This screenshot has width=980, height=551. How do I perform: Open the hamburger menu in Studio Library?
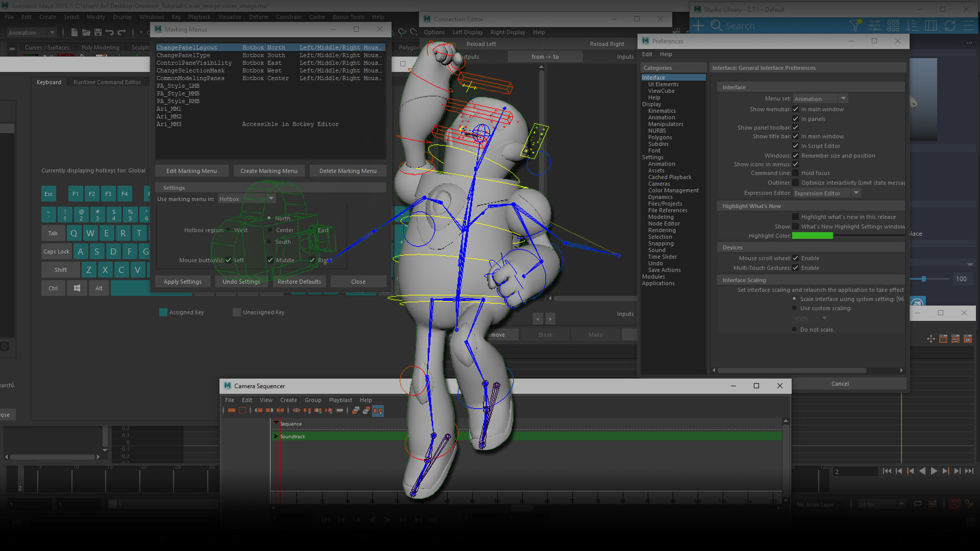click(x=968, y=26)
